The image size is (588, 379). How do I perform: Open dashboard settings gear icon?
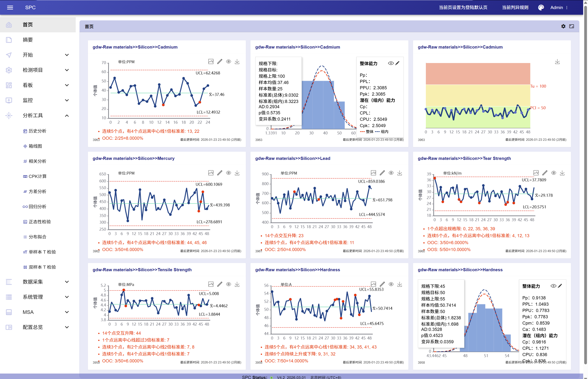(x=563, y=26)
